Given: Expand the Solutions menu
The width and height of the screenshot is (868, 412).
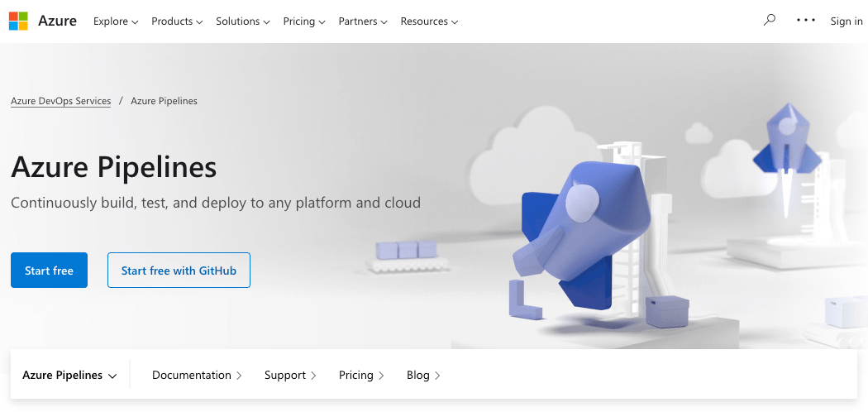Looking at the screenshot, I should [243, 22].
